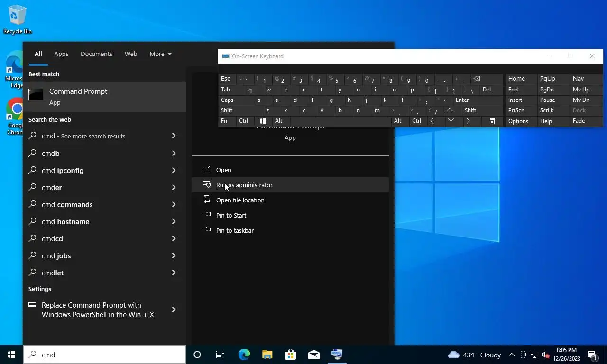Choose Pin to taskbar
The width and height of the screenshot is (607, 364).
click(290, 230)
